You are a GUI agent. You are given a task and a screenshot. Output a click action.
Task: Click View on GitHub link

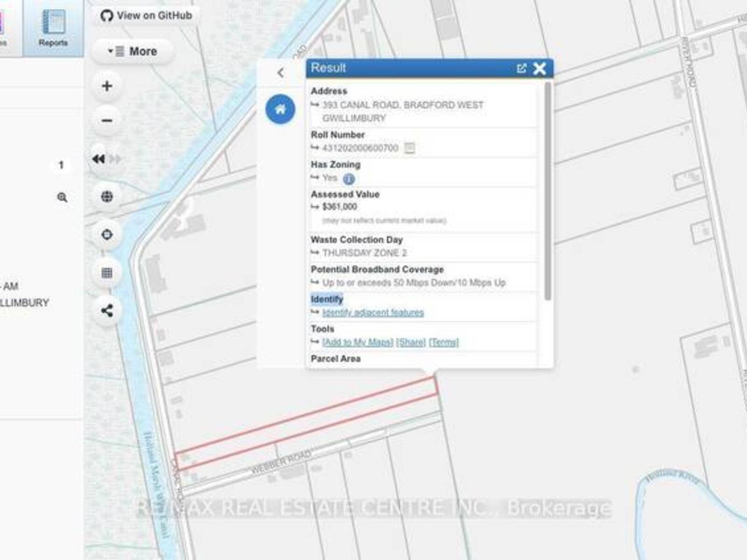point(146,15)
